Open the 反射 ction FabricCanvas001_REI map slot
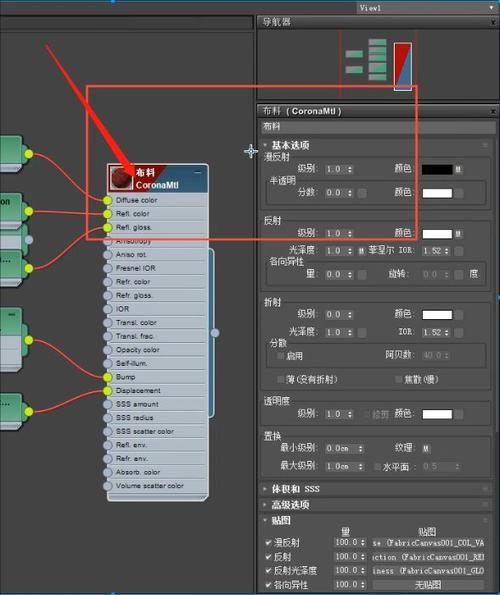The image size is (500, 595). [428, 557]
